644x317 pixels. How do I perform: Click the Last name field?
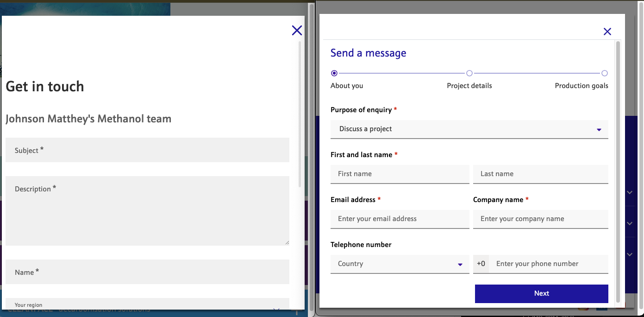pyautogui.click(x=541, y=174)
